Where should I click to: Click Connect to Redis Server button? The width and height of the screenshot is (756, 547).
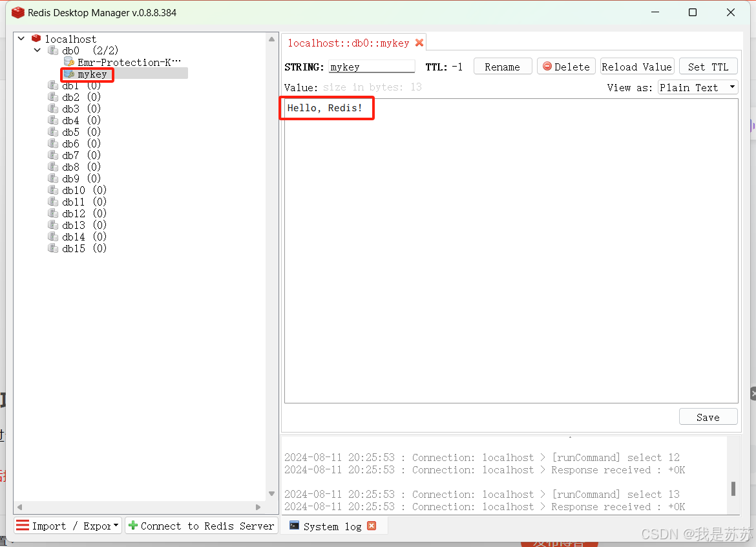click(202, 525)
